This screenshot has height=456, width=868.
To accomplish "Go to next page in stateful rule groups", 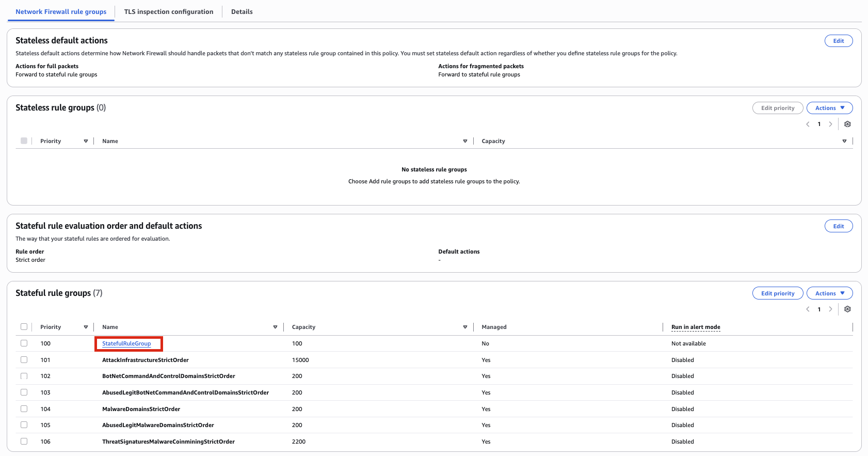I will [x=830, y=309].
